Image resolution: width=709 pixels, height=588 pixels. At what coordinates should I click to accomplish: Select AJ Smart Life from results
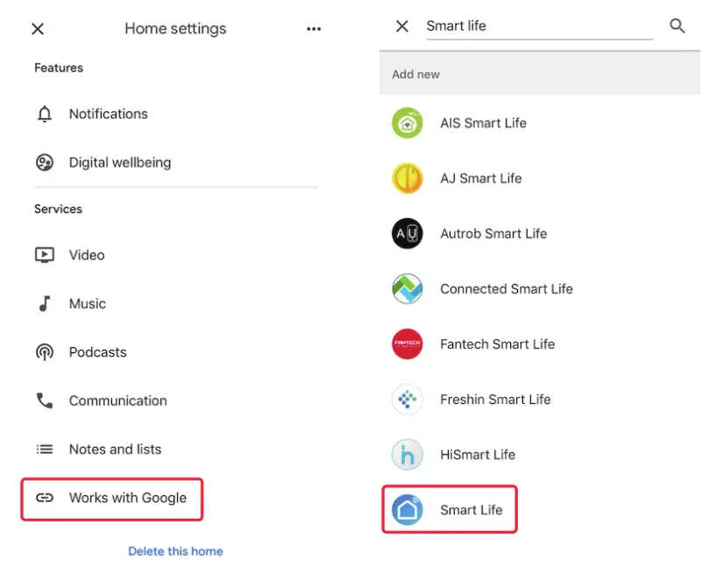click(x=480, y=178)
